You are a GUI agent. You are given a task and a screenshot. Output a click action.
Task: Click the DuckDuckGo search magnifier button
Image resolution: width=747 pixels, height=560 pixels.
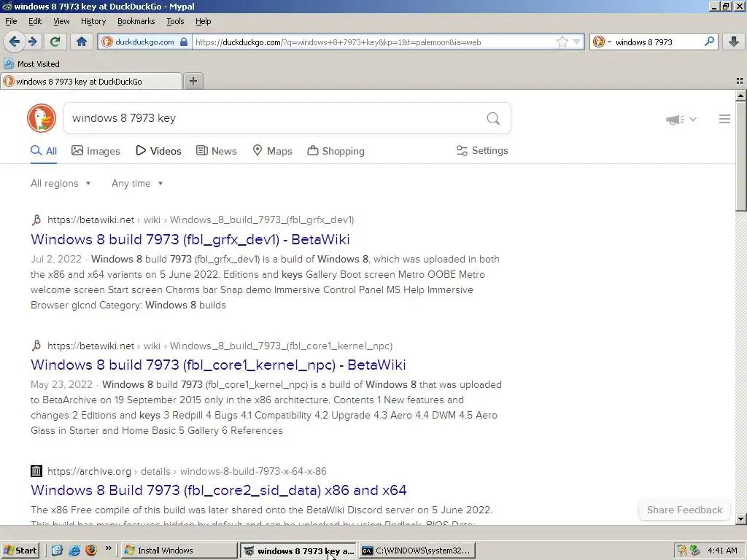coord(493,118)
